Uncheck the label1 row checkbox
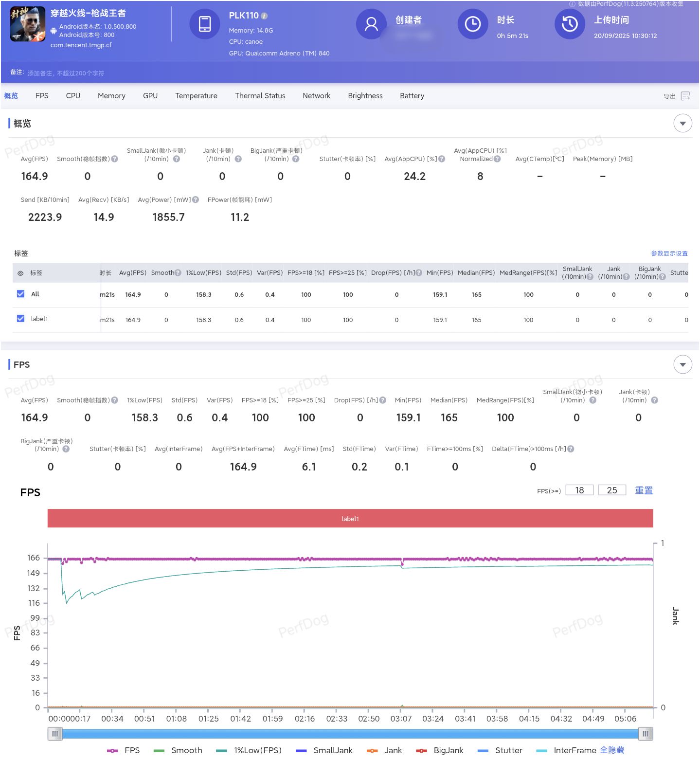The image size is (700, 760). pos(20,319)
